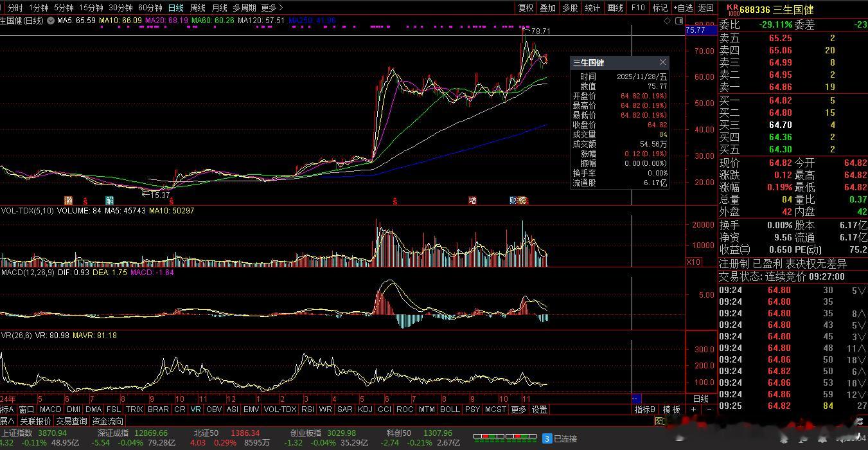Switch to 月线 monthly chart
The height and width of the screenshot is (450, 868).
point(219,8)
